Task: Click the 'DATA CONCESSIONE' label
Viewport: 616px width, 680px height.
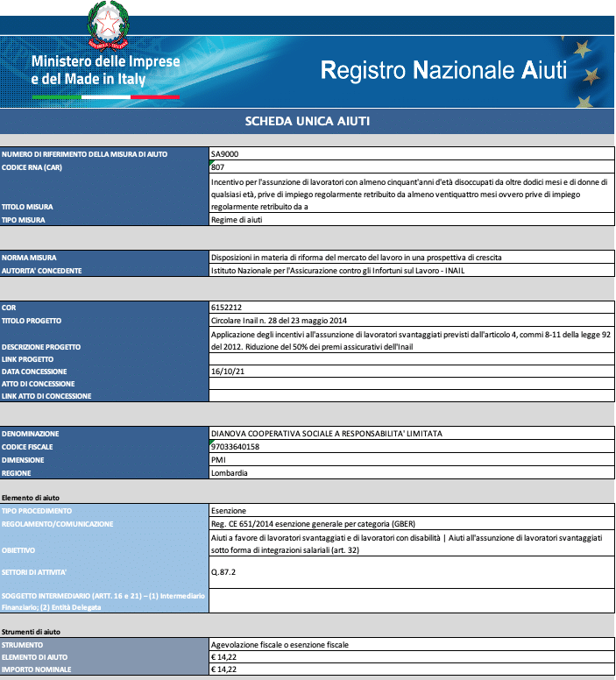Action: tap(34, 372)
